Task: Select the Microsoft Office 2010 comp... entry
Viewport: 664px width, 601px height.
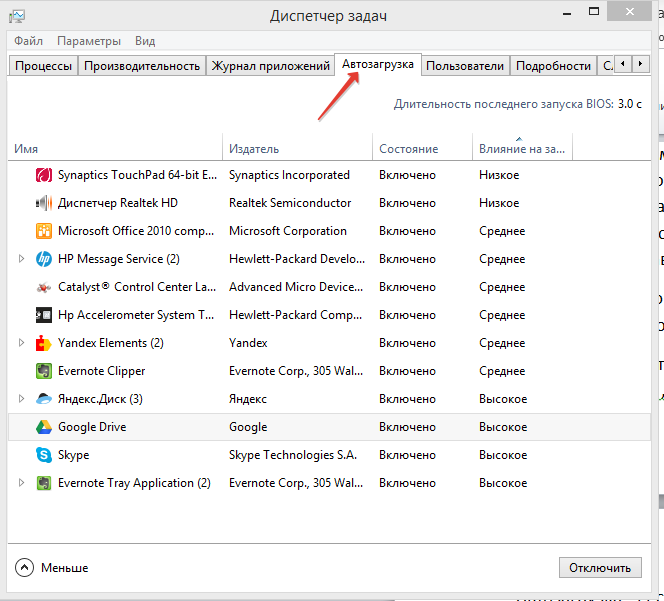Action: coord(136,231)
